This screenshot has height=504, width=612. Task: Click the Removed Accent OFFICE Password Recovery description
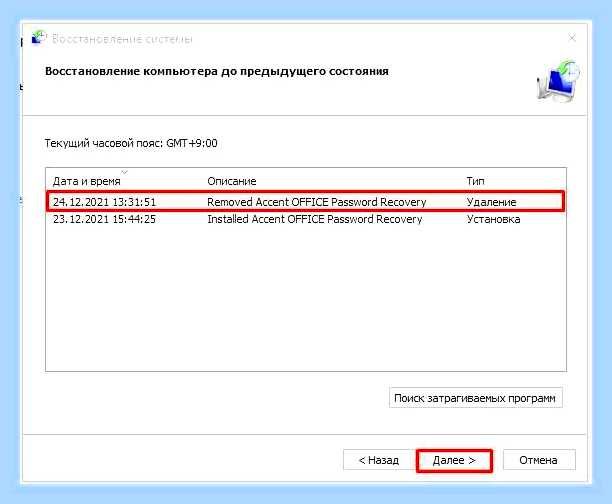click(317, 202)
